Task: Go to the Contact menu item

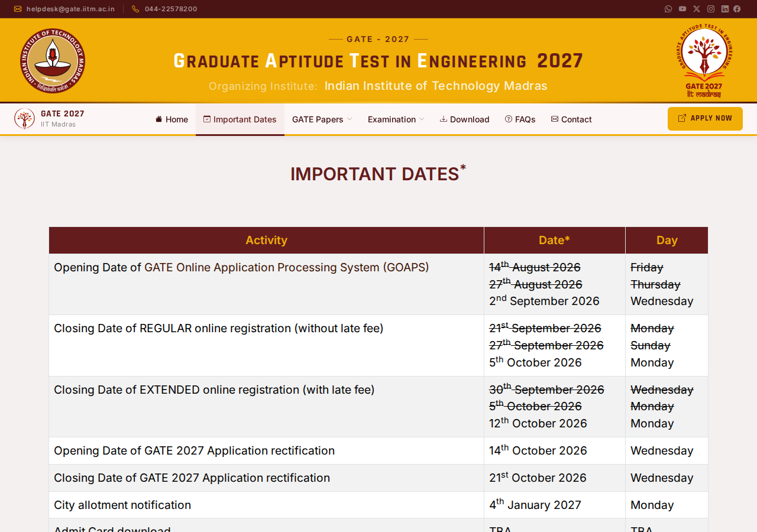Action: pos(571,119)
